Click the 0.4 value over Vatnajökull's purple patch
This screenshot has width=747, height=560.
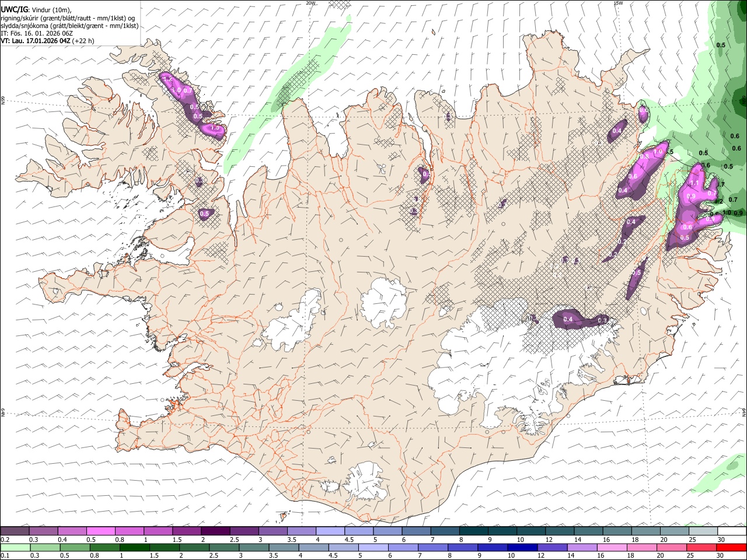pos(568,320)
